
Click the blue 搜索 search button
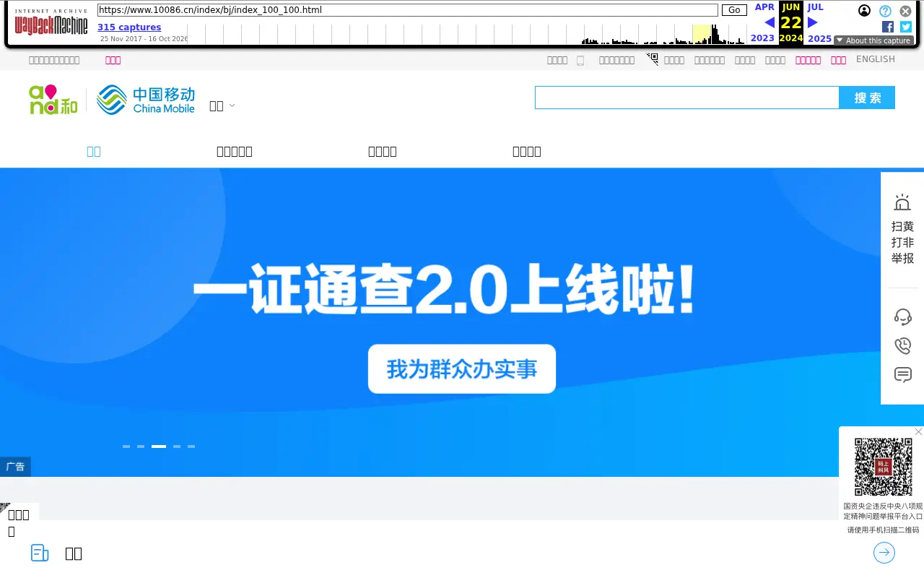tap(867, 98)
